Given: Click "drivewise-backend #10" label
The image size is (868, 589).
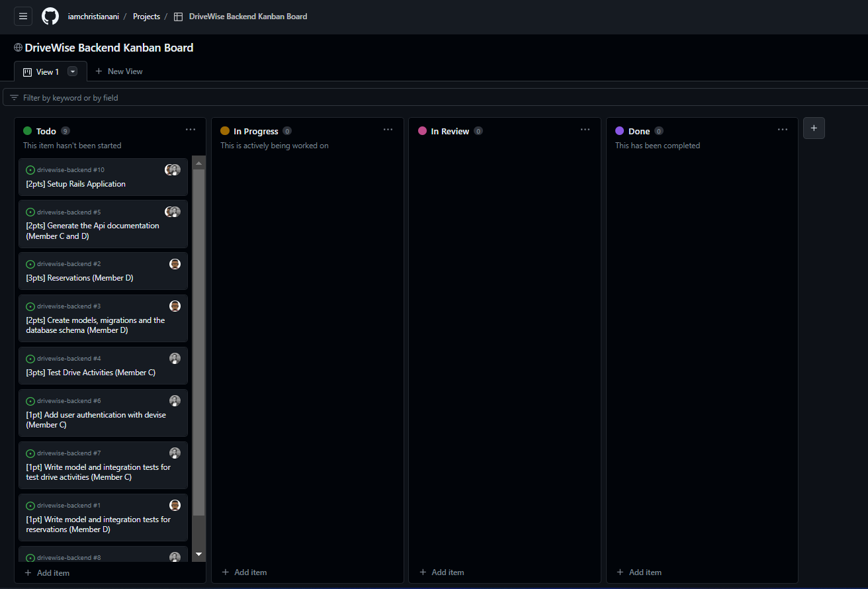Looking at the screenshot, I should pos(71,170).
